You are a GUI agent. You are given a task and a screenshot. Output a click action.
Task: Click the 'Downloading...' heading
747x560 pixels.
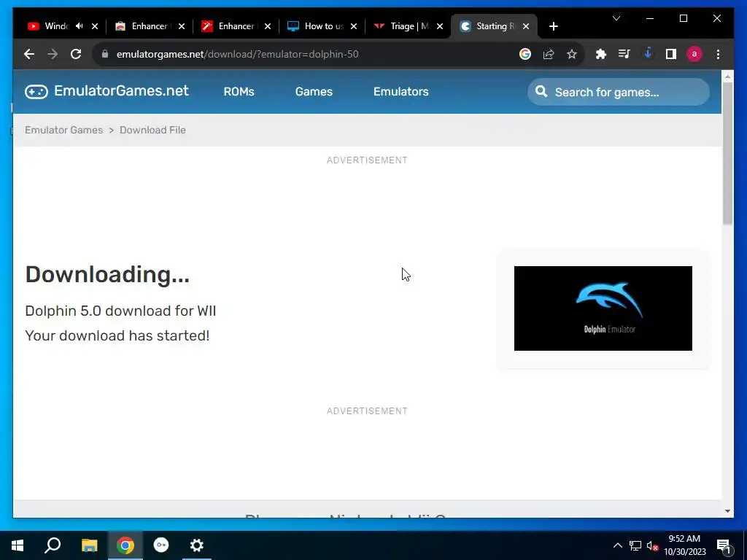coord(107,275)
